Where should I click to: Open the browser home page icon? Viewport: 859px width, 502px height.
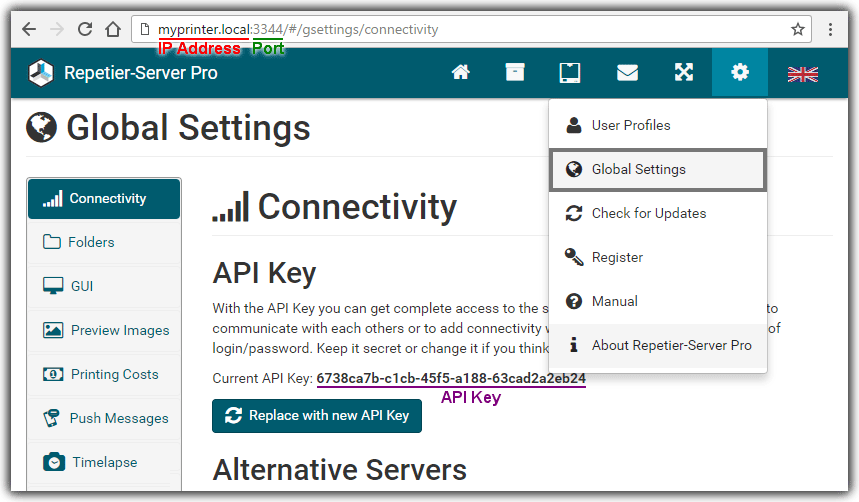(x=113, y=29)
